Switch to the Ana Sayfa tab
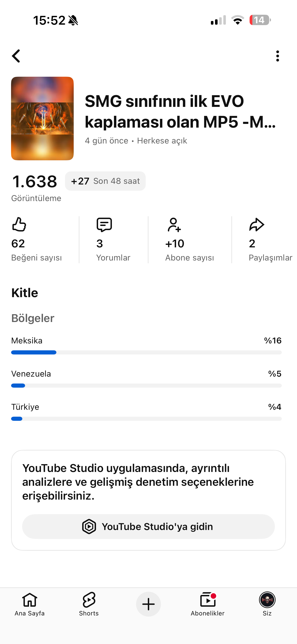This screenshot has height=644, width=297. [x=29, y=604]
